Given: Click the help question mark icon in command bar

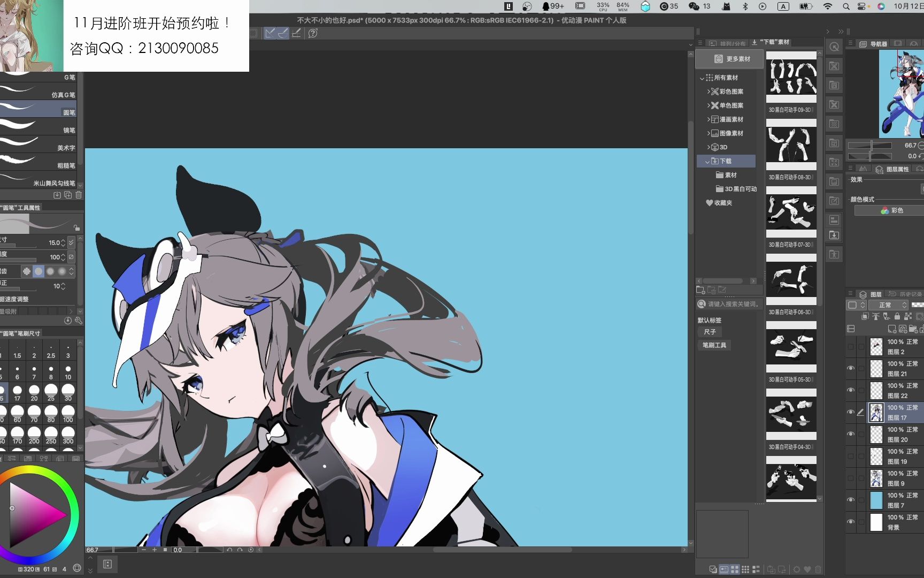Looking at the screenshot, I should [x=313, y=33].
